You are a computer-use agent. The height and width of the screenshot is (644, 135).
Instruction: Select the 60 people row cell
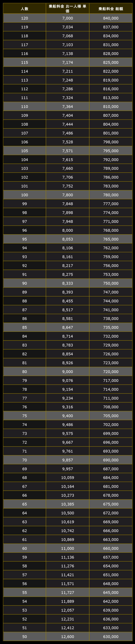tap(24, 548)
